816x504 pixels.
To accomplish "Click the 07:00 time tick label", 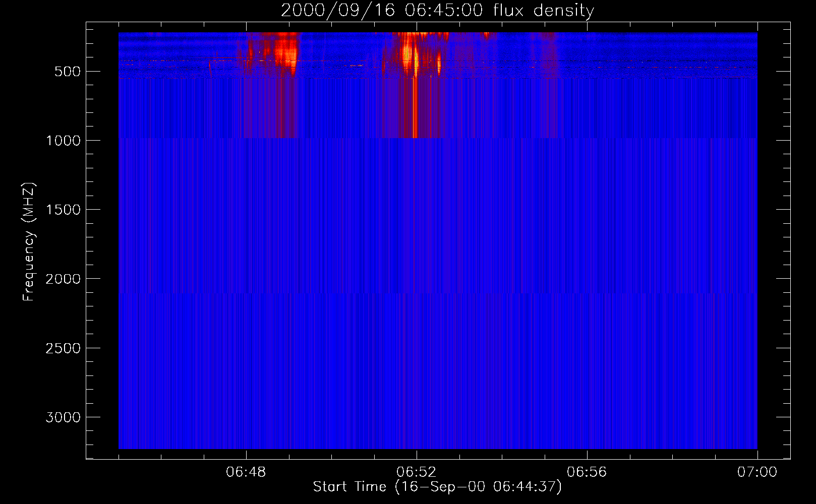I will pyautogui.click(x=757, y=472).
